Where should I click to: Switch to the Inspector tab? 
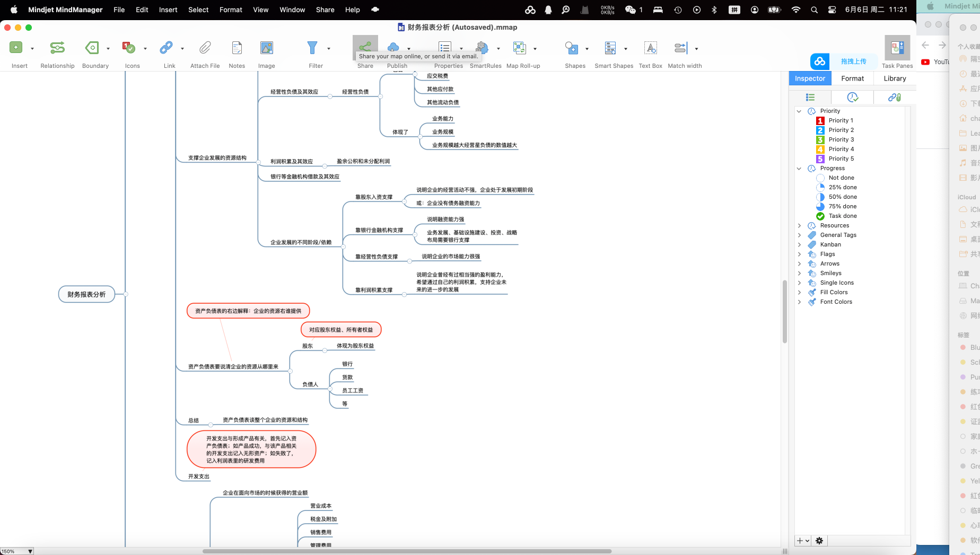click(x=810, y=78)
